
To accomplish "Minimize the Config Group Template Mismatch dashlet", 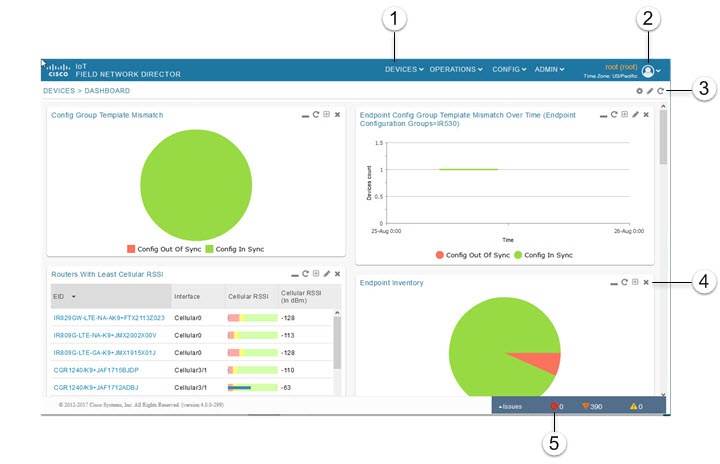I will [x=305, y=116].
